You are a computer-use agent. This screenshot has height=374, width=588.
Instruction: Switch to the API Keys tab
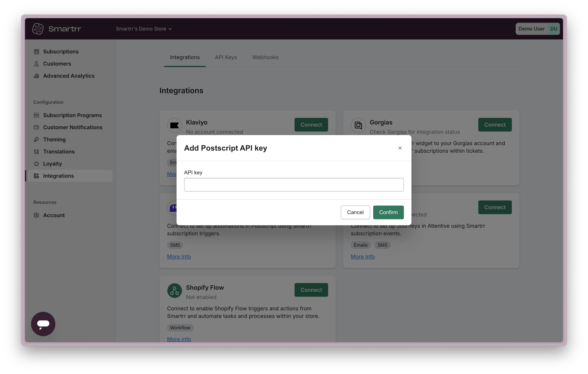226,57
